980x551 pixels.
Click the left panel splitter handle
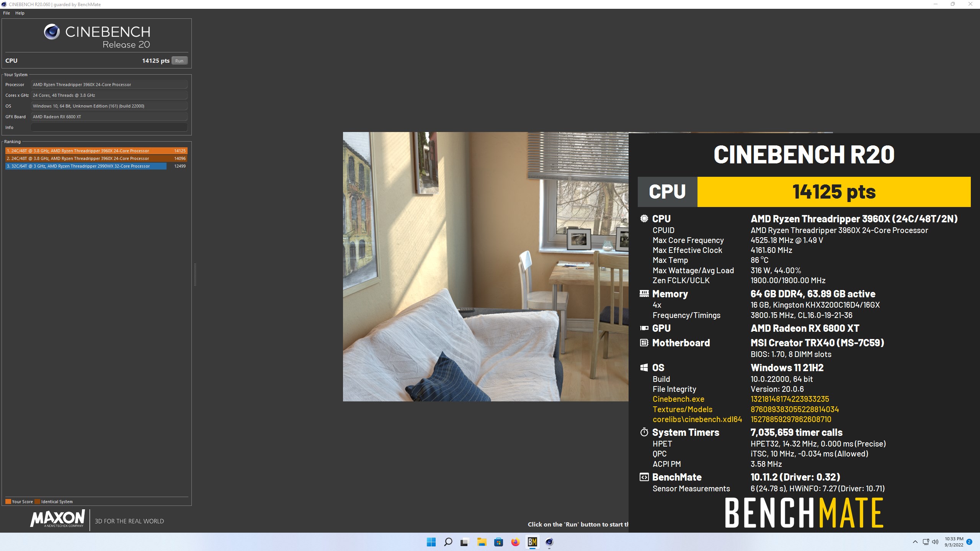[x=195, y=274]
